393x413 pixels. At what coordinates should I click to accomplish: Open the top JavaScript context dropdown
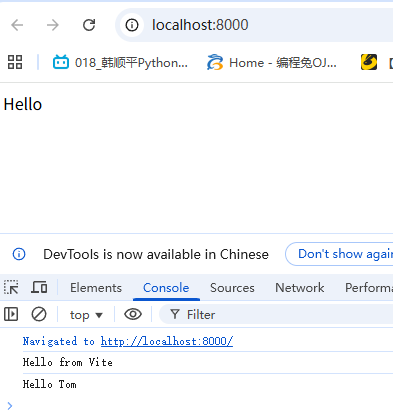tap(86, 315)
